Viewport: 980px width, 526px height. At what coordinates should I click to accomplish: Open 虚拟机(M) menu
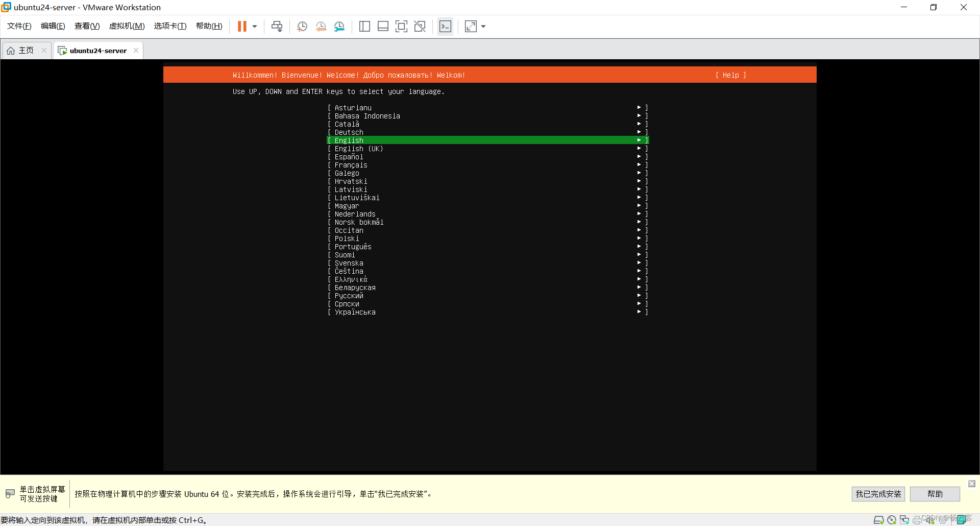pyautogui.click(x=127, y=26)
